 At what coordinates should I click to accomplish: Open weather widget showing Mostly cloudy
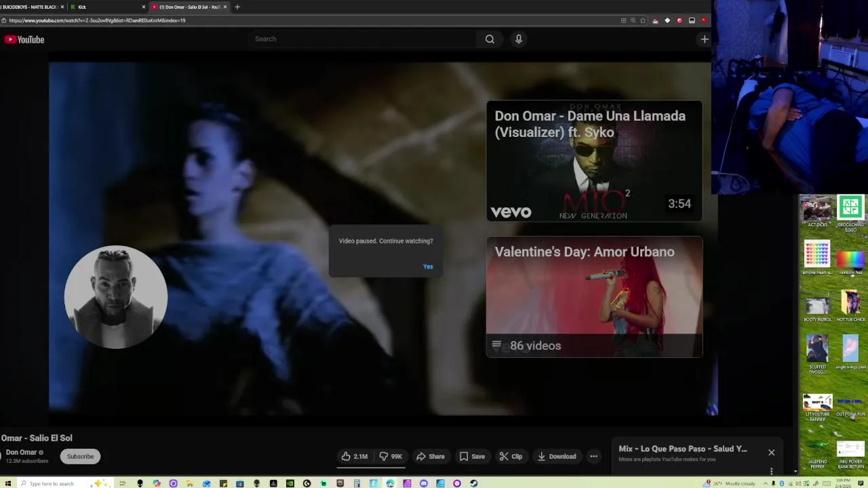[730, 483]
